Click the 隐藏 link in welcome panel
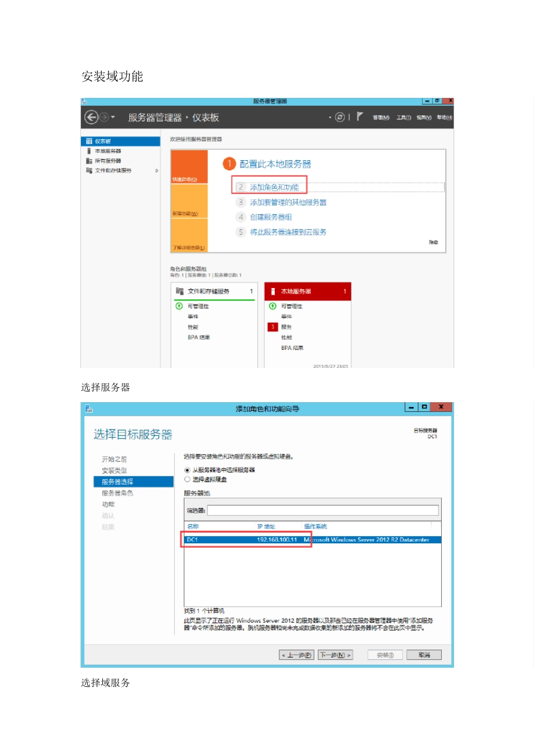 (433, 242)
